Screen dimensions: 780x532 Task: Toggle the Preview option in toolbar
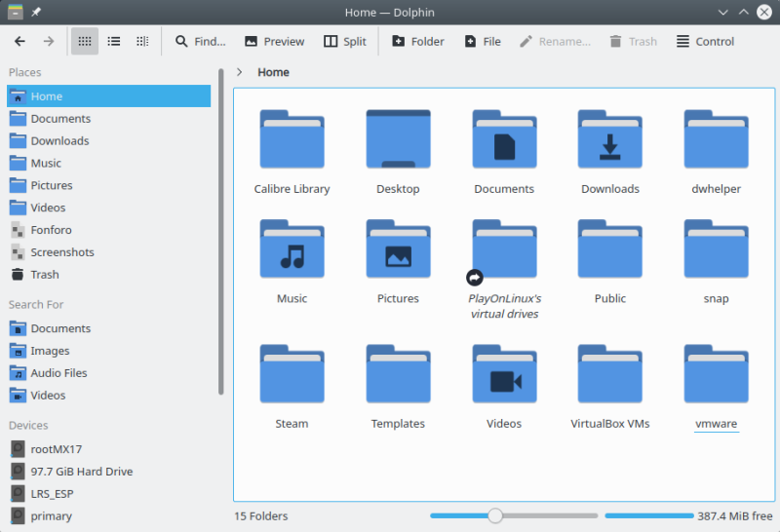(x=274, y=42)
